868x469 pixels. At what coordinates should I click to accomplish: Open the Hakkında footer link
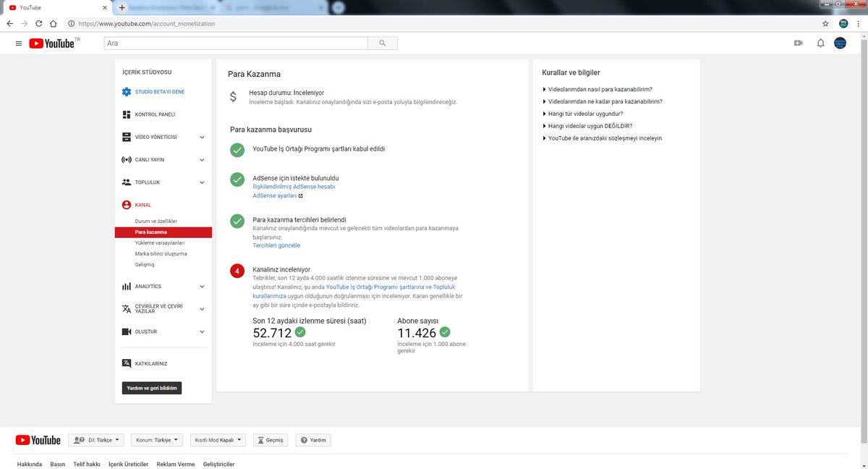point(30,464)
